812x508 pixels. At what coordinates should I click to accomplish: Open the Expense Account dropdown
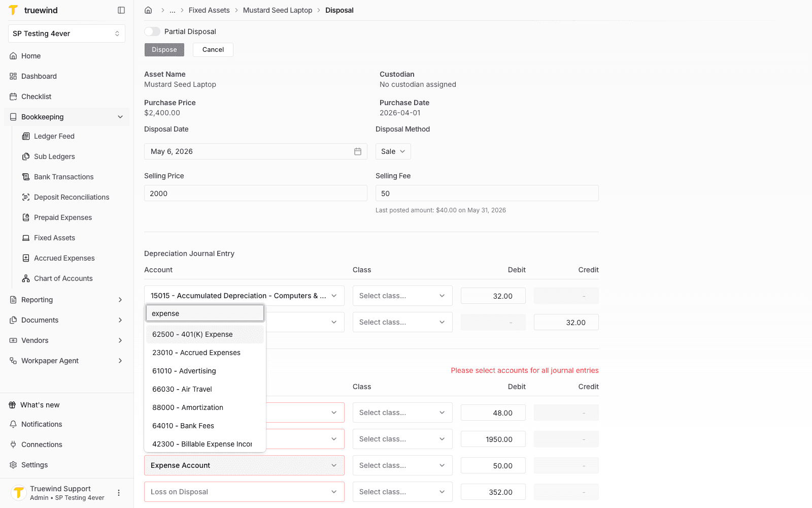[x=244, y=465]
